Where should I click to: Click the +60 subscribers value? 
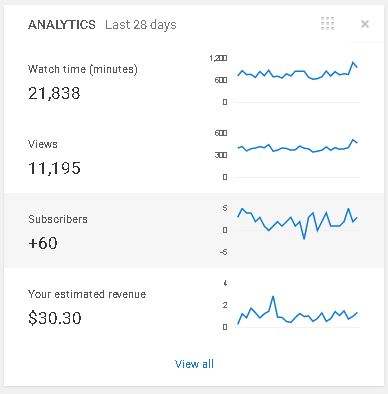tap(43, 243)
